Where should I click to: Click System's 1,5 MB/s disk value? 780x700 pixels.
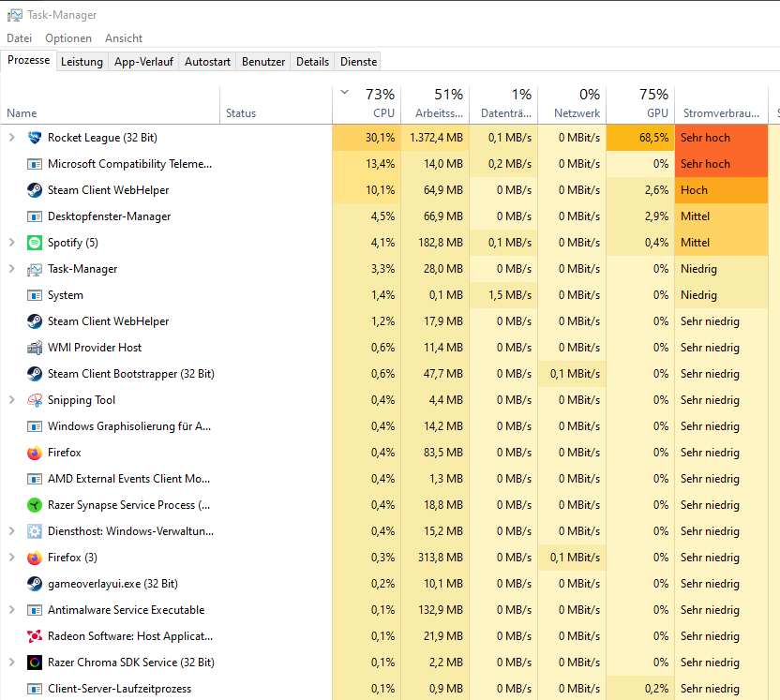point(503,295)
